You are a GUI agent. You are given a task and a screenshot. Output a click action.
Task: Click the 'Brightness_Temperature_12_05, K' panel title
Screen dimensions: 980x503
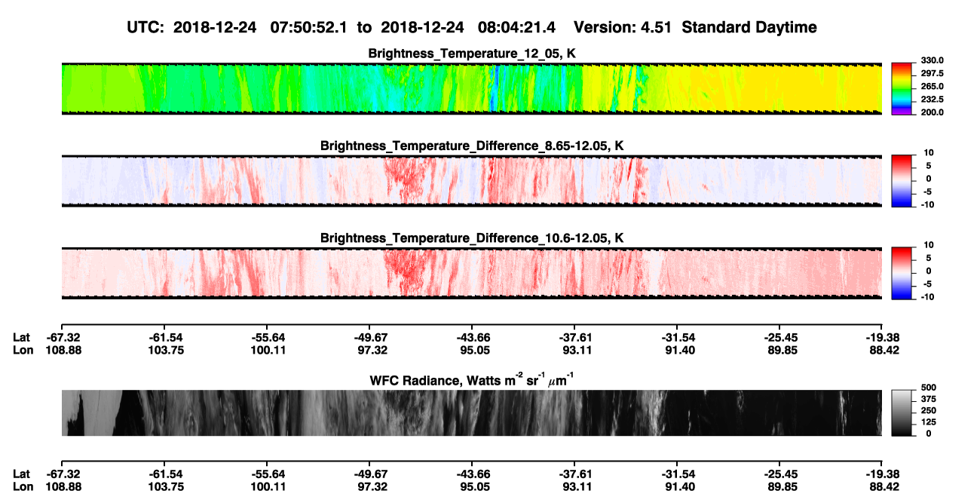pos(472,54)
